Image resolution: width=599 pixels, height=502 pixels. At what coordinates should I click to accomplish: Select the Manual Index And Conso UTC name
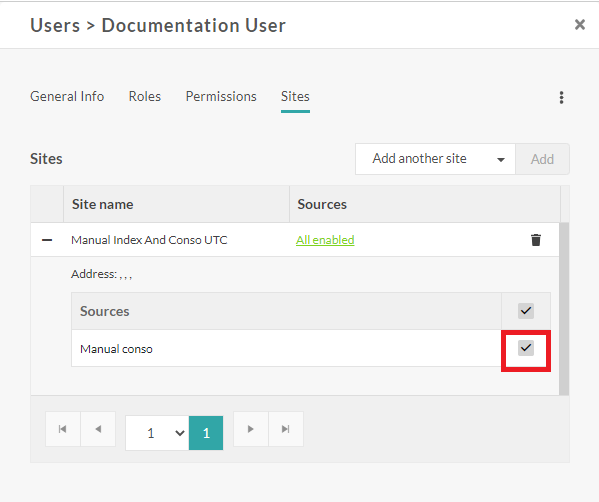pyautogui.click(x=149, y=240)
